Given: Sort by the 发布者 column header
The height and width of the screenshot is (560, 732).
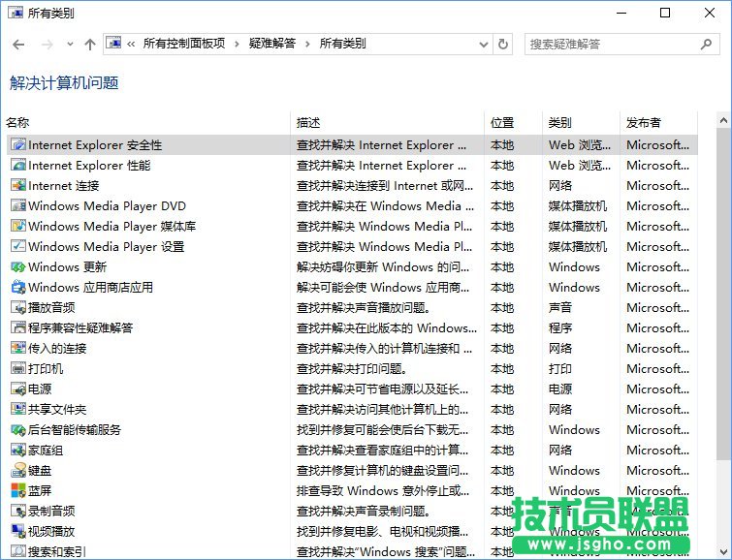Looking at the screenshot, I should pos(644,123).
